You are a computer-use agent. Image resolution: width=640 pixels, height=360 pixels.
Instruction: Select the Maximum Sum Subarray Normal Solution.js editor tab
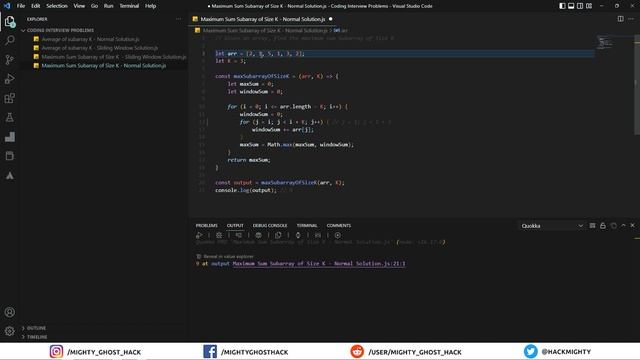pyautogui.click(x=263, y=19)
